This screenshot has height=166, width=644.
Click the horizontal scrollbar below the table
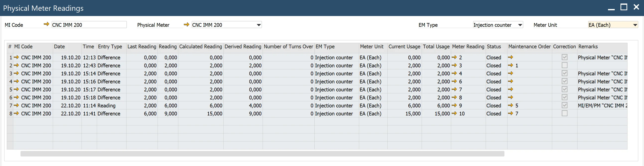coord(262,154)
